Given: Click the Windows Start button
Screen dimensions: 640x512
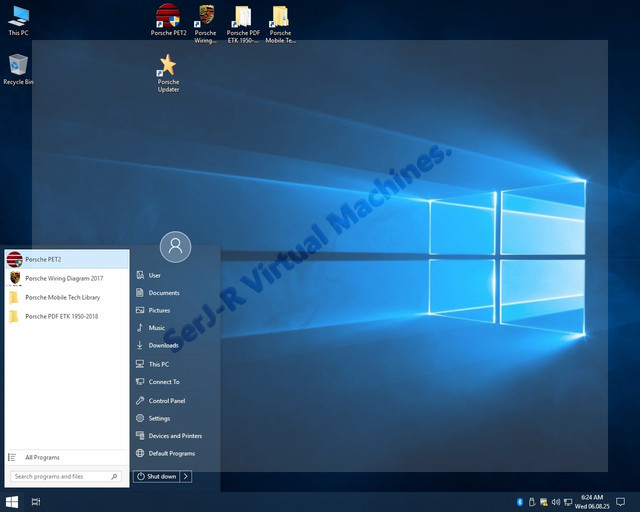Looking at the screenshot, I should tap(12, 502).
